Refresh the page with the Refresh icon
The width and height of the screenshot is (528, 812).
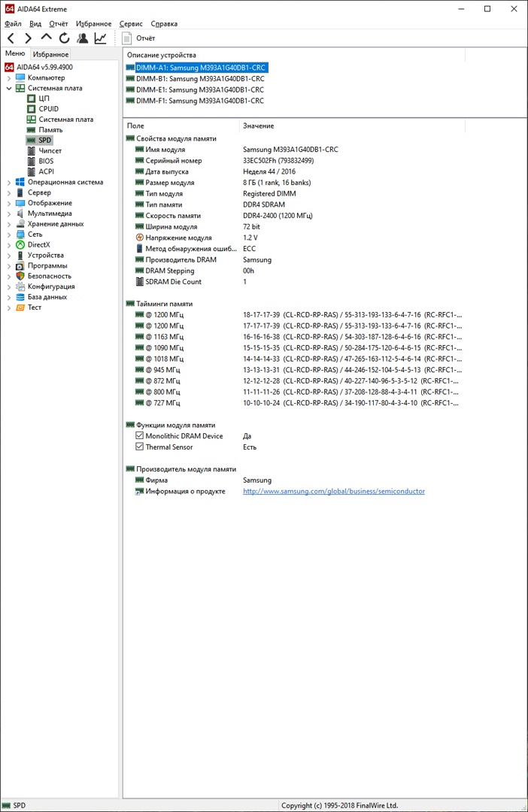click(x=64, y=38)
